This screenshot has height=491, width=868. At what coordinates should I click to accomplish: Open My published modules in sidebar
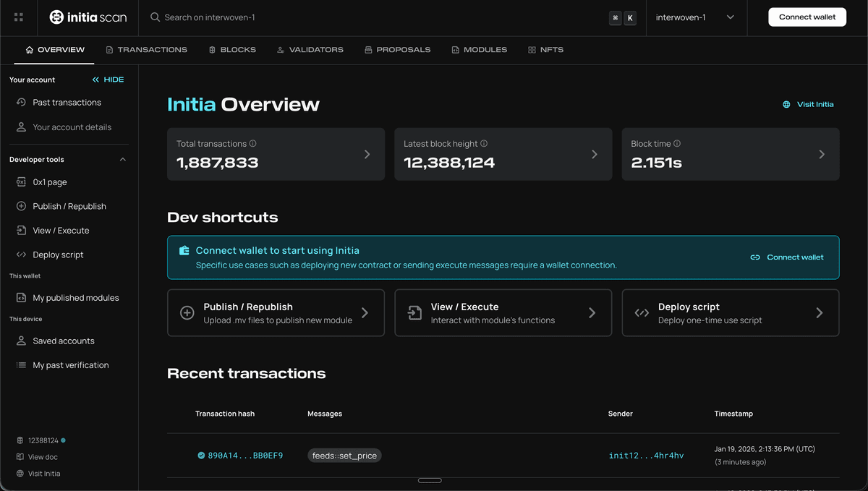coord(75,298)
